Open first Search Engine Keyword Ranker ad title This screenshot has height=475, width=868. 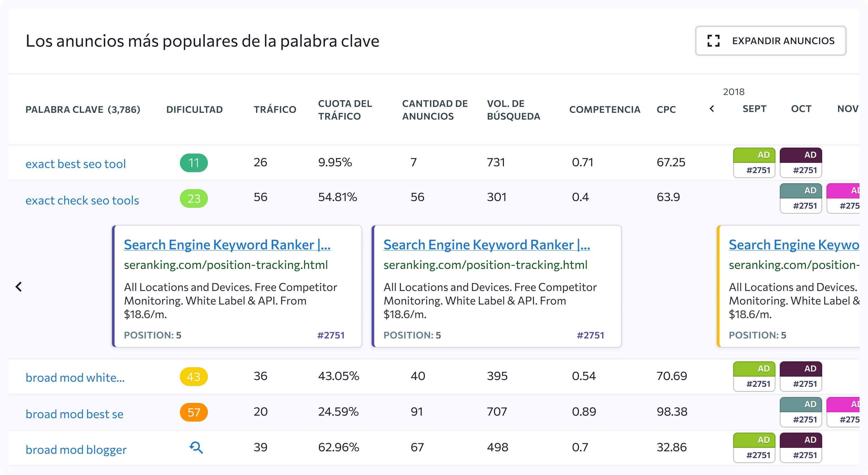[227, 245]
